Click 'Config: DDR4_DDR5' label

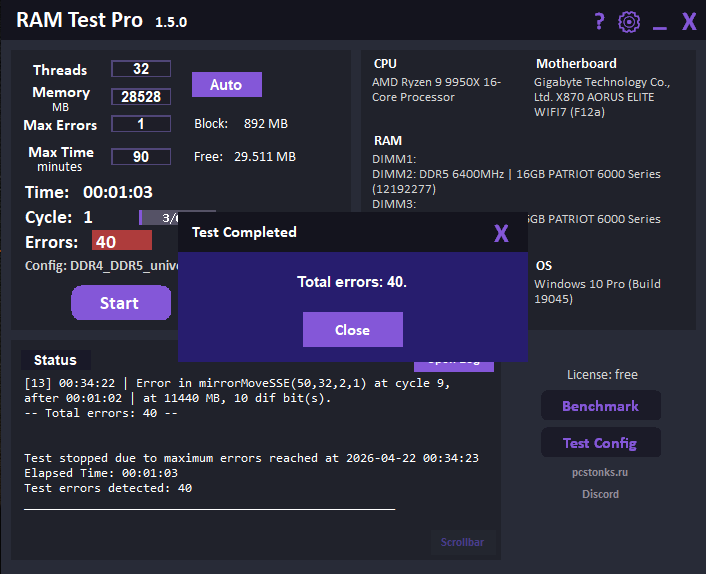(x=102, y=266)
